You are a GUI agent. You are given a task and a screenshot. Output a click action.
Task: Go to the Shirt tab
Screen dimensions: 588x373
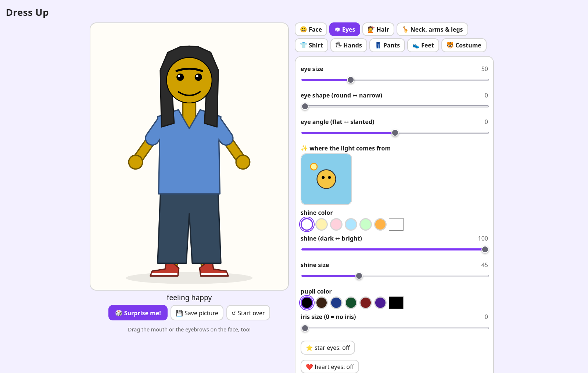pos(311,45)
